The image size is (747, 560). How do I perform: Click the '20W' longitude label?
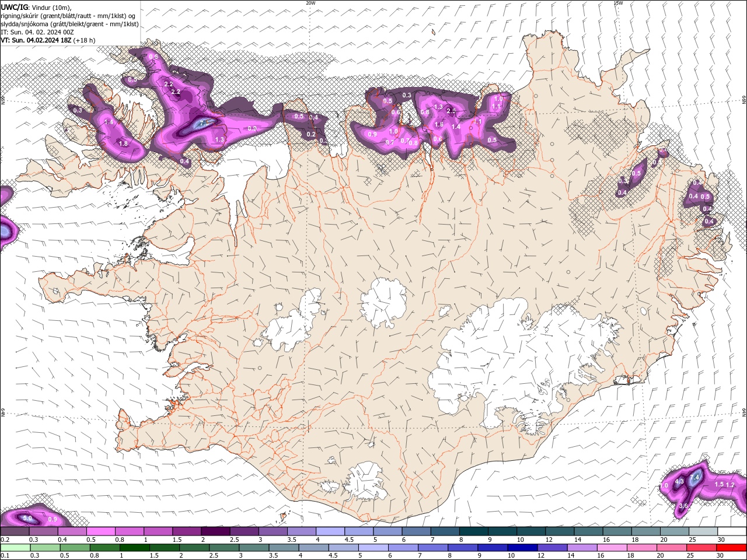[x=310, y=3]
